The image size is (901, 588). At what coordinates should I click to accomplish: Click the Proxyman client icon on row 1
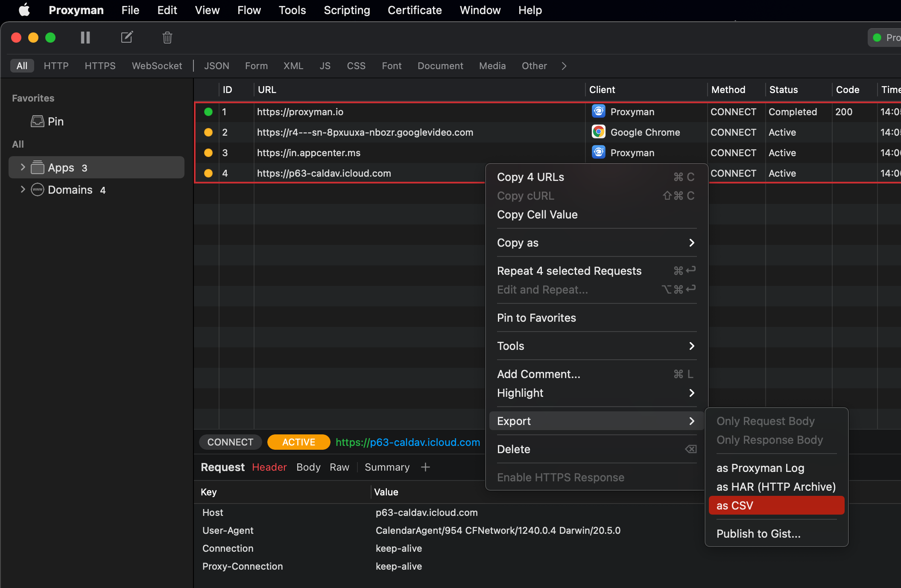(598, 111)
